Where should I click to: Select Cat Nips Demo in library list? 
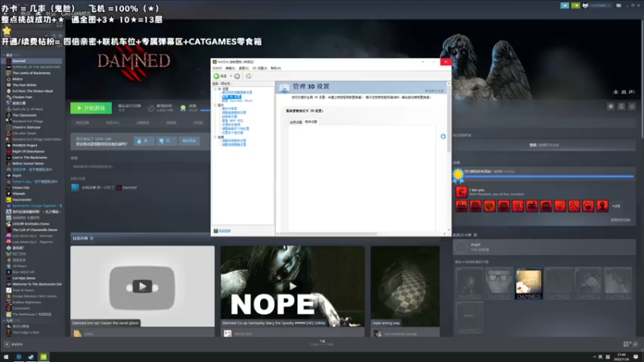tap(24, 278)
